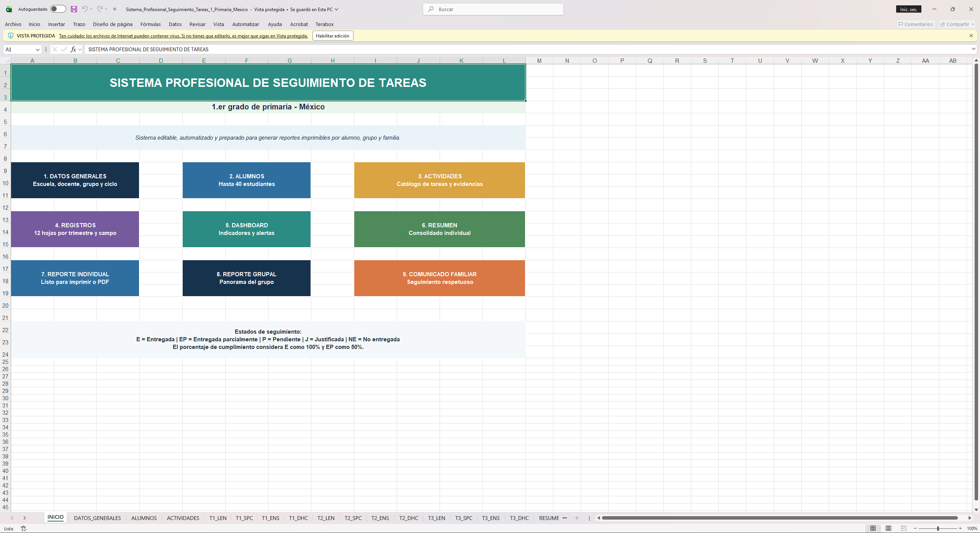
Task: Click the zoom slider handle
Action: click(x=938, y=528)
